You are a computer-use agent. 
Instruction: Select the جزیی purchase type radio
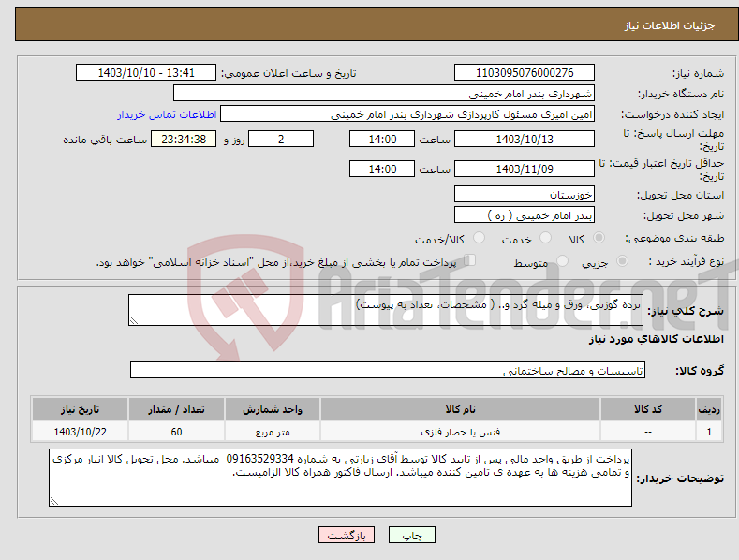pyautogui.click(x=622, y=260)
